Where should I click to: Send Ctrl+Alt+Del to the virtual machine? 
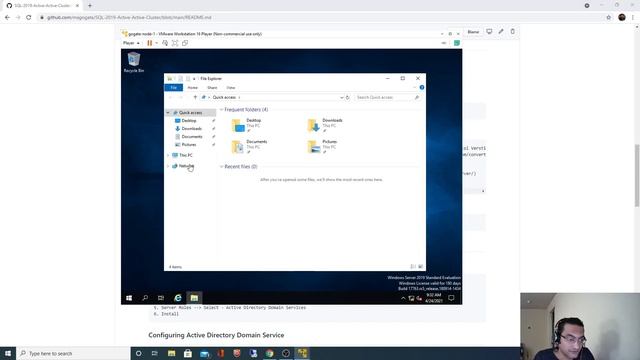click(165, 43)
